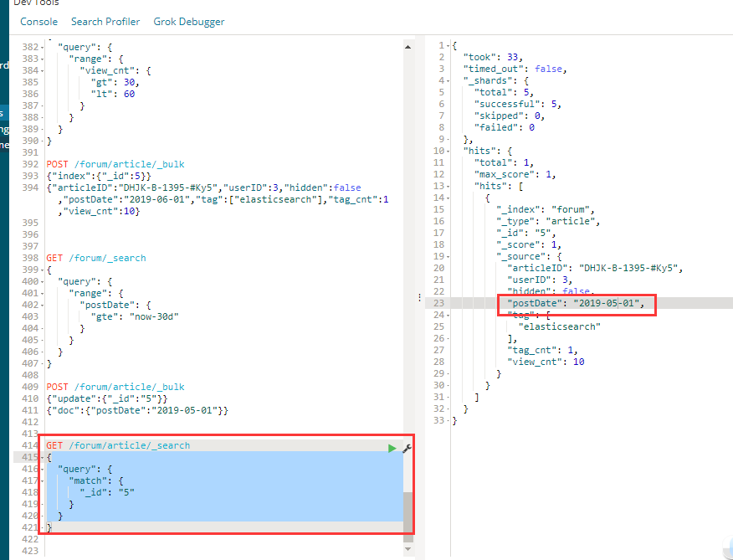Click "timed_out": false in the response
Image resolution: width=733 pixels, height=560 pixels.
pyautogui.click(x=515, y=69)
